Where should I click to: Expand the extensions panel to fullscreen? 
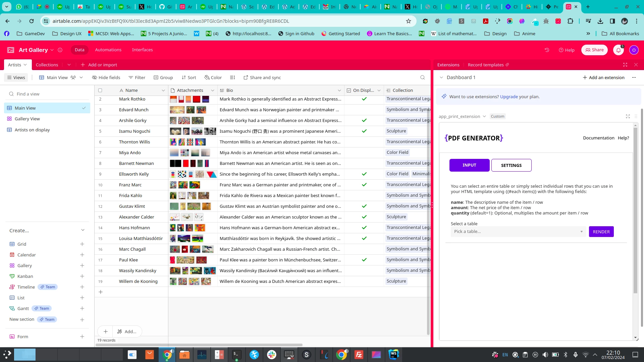tap(625, 65)
